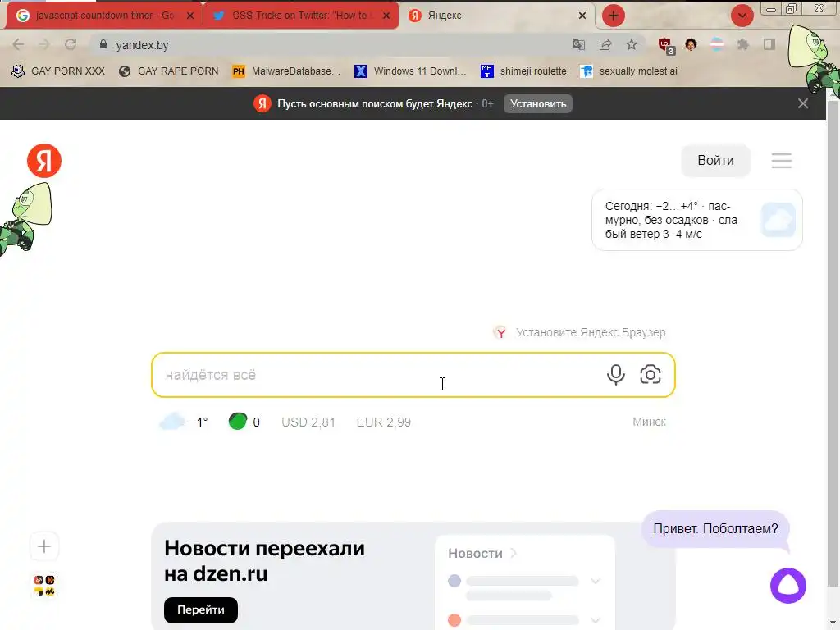Open the MalwareDatabase bookmark

click(x=286, y=71)
